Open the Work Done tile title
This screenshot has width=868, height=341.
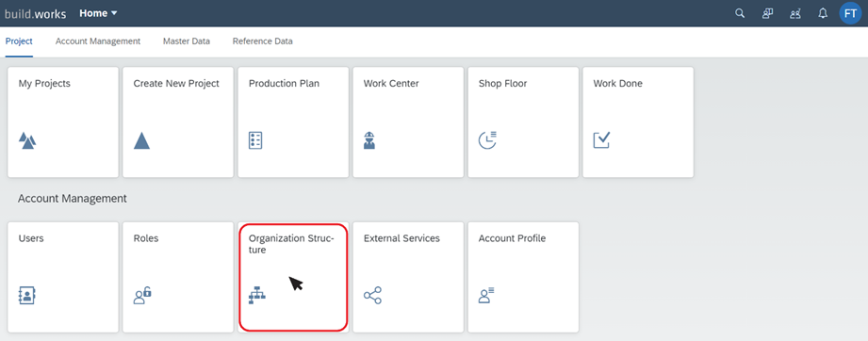pyautogui.click(x=618, y=84)
